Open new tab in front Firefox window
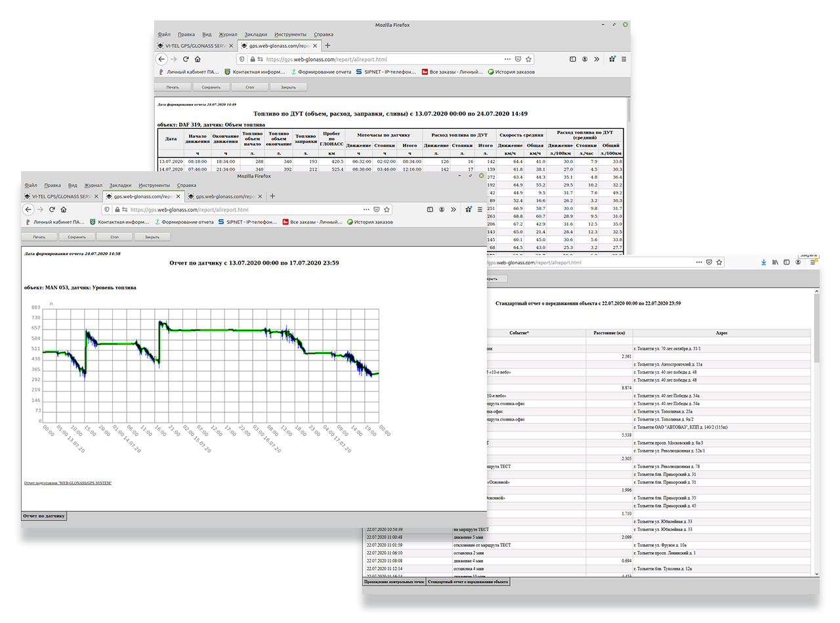This screenshot has width=840, height=623. (x=273, y=196)
